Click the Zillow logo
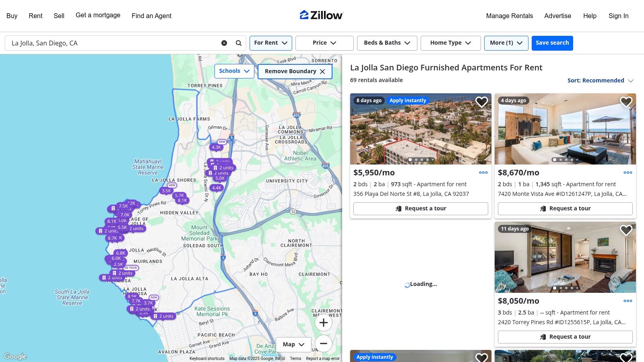Viewport: 644px width, 362px height. (322, 15)
